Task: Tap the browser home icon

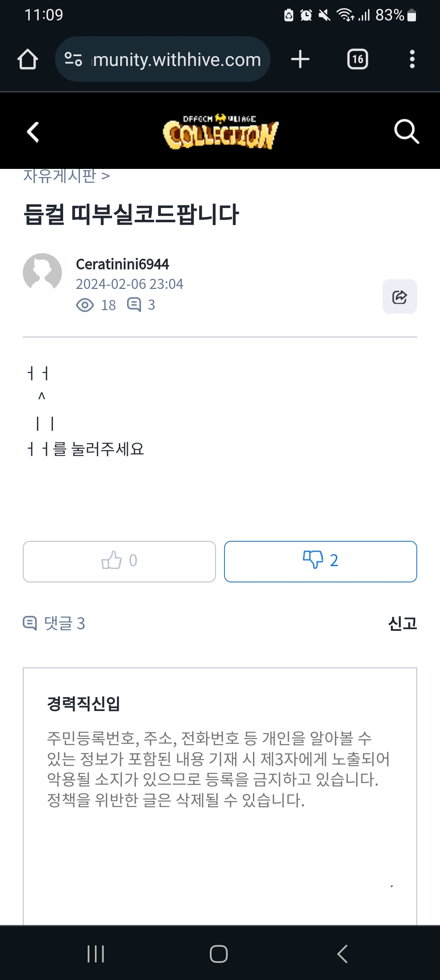Action: [28, 59]
